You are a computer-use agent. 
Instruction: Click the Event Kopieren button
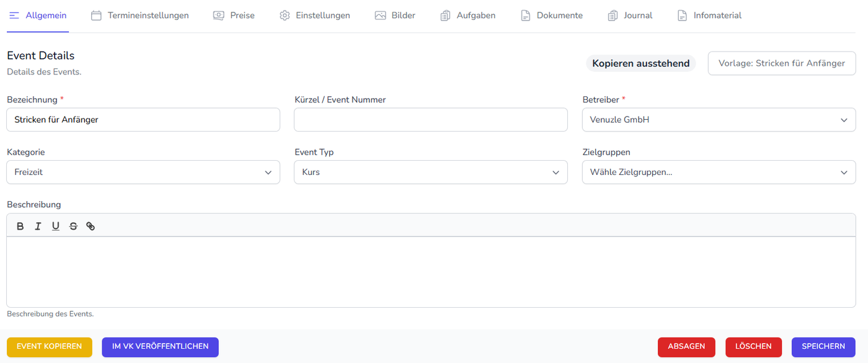(x=49, y=347)
